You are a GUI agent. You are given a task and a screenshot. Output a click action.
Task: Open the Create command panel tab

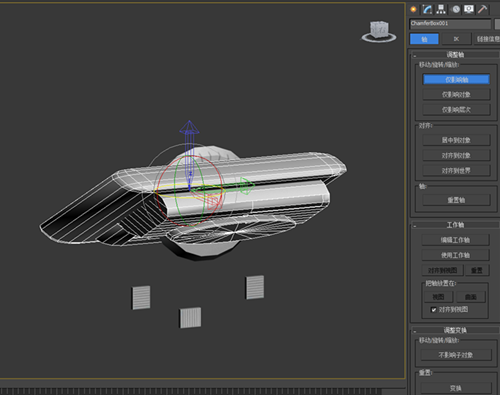[414, 9]
